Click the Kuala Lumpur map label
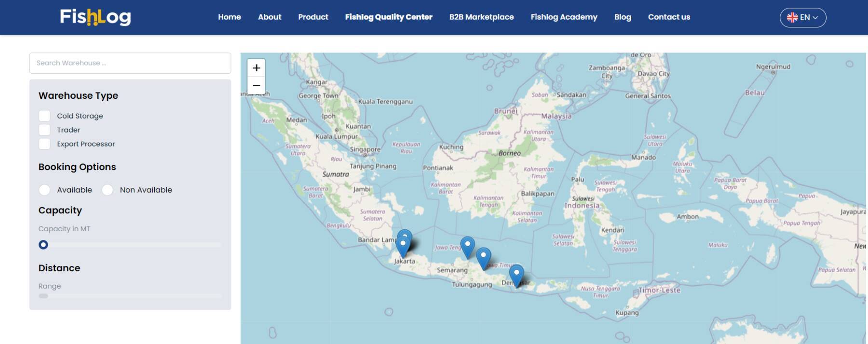Viewport: 868px width, 344px height. pyautogui.click(x=337, y=136)
